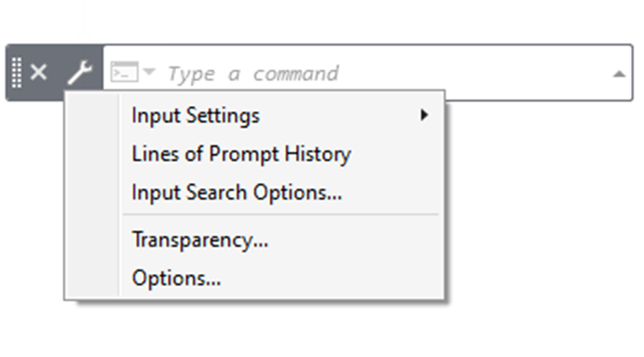
Task: Close the command line window
Action: [x=39, y=73]
